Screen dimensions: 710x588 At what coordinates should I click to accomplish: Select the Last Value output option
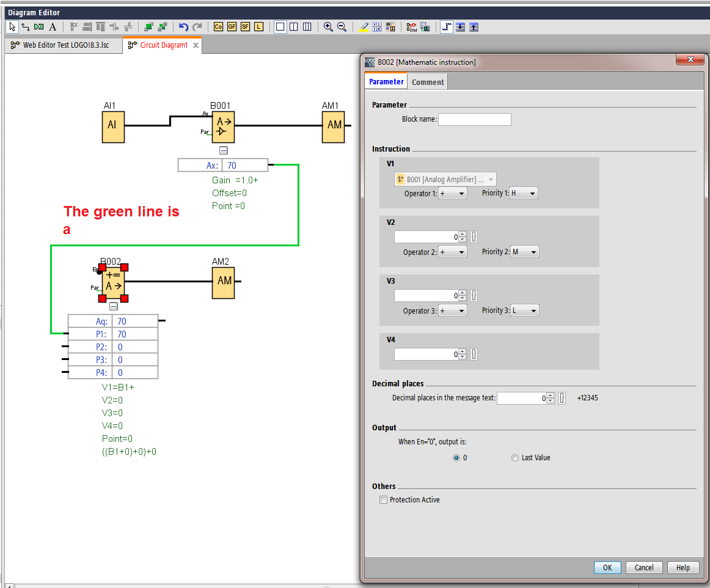pos(515,458)
